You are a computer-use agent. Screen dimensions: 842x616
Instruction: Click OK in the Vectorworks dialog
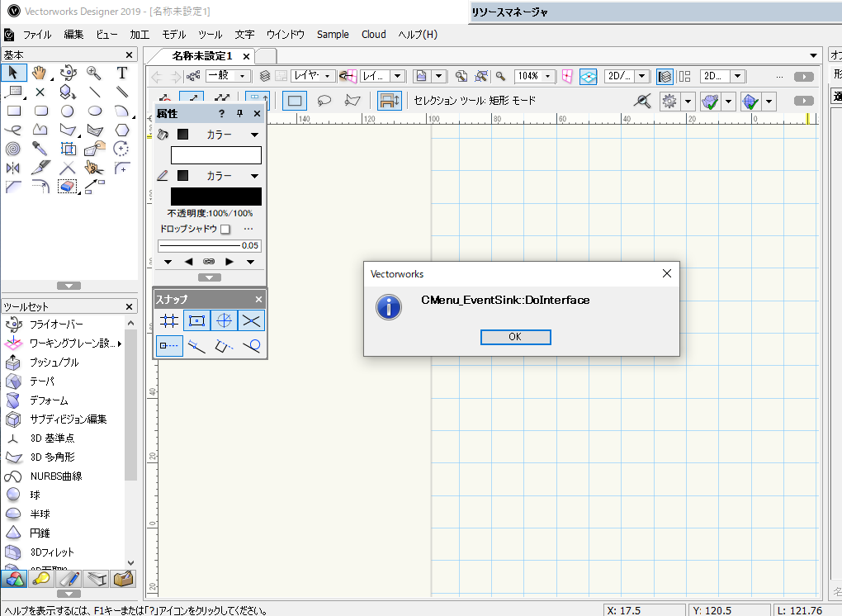[x=515, y=337]
